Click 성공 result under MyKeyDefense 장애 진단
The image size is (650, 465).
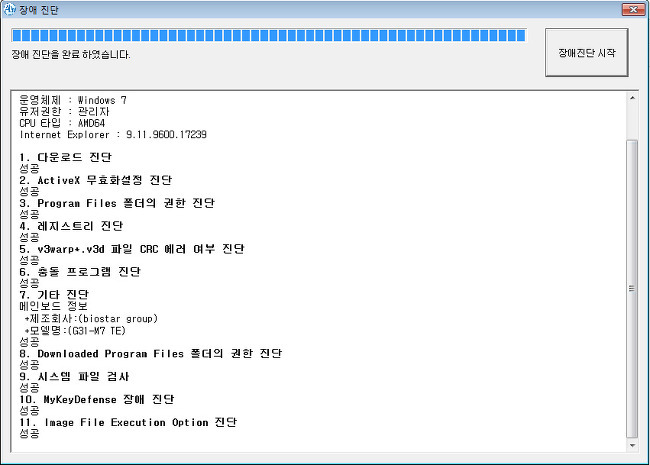tap(29, 411)
